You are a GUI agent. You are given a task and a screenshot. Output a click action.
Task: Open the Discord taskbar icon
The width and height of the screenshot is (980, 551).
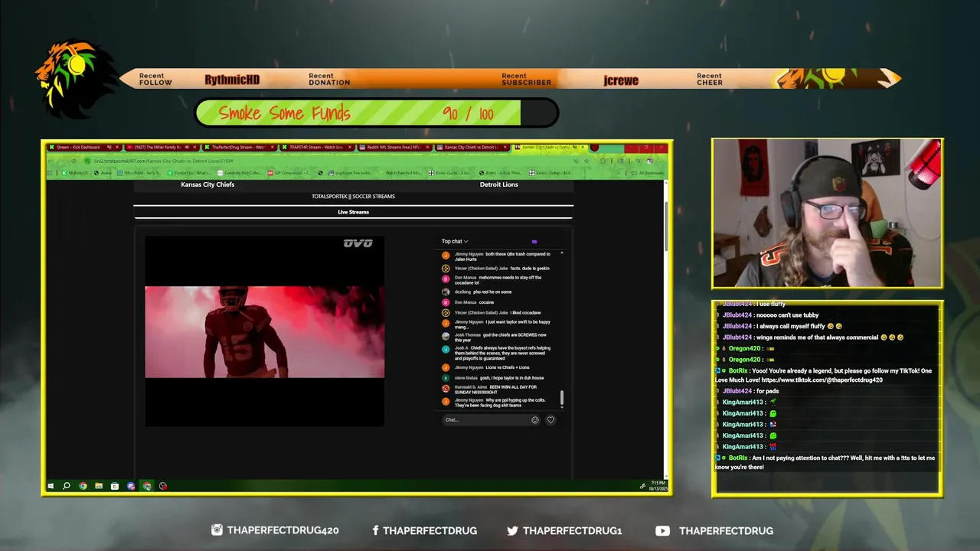click(x=131, y=486)
